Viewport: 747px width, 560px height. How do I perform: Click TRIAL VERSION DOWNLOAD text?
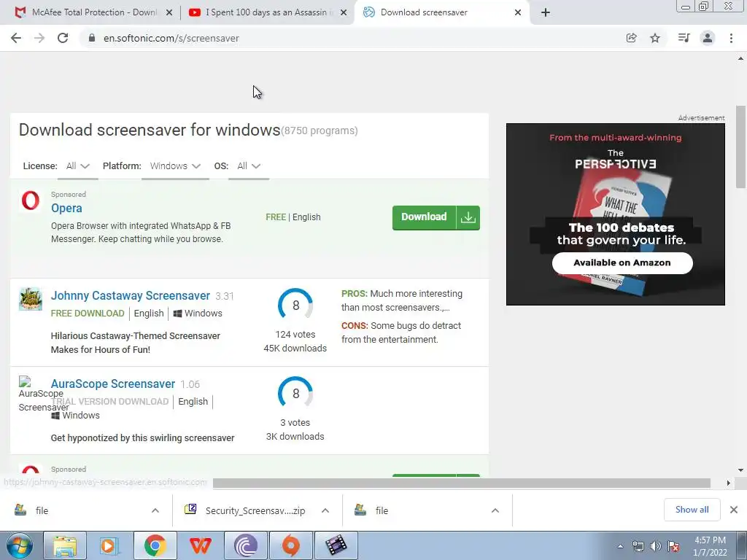tap(110, 402)
